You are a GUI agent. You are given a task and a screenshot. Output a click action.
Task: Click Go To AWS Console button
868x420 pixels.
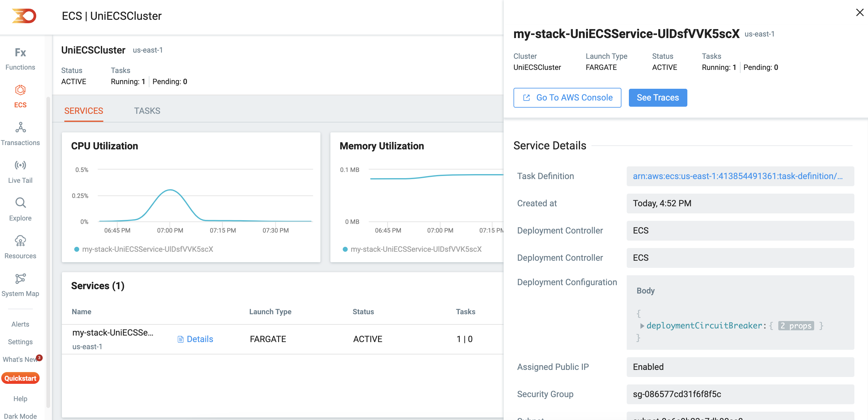tap(567, 98)
